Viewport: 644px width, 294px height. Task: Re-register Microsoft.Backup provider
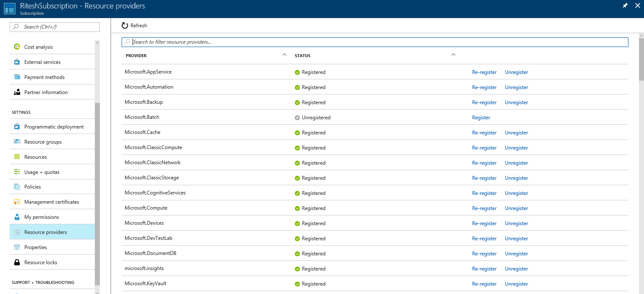click(x=484, y=102)
